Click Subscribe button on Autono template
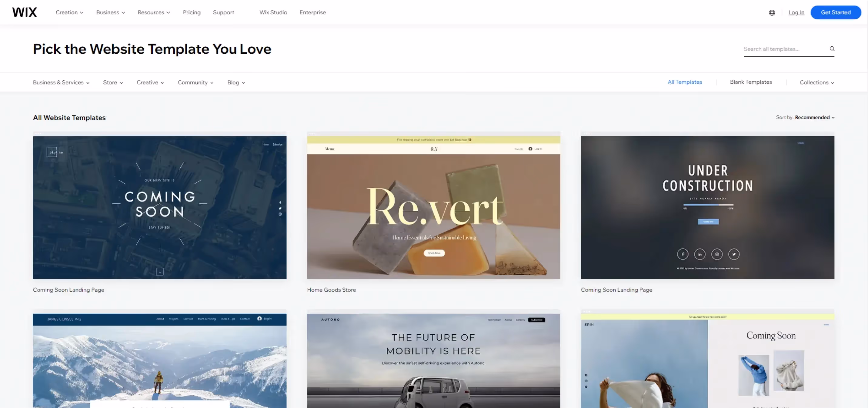Screen dimensions: 868x408 coord(536,319)
